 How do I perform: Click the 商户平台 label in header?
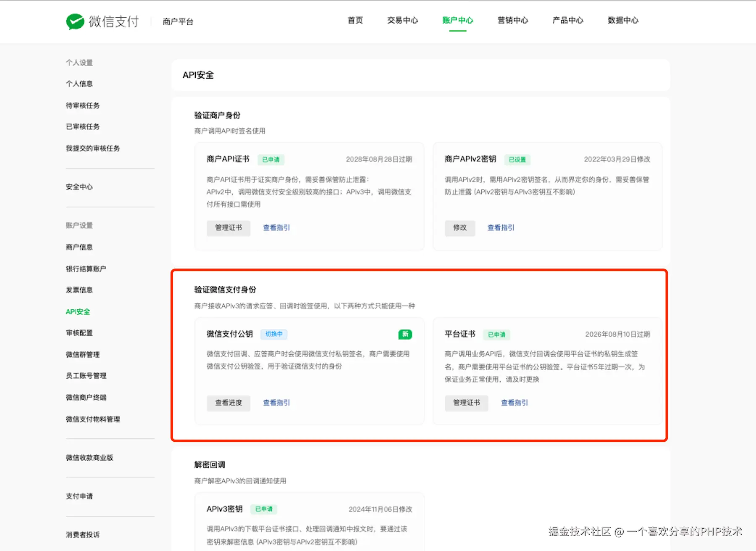click(178, 21)
